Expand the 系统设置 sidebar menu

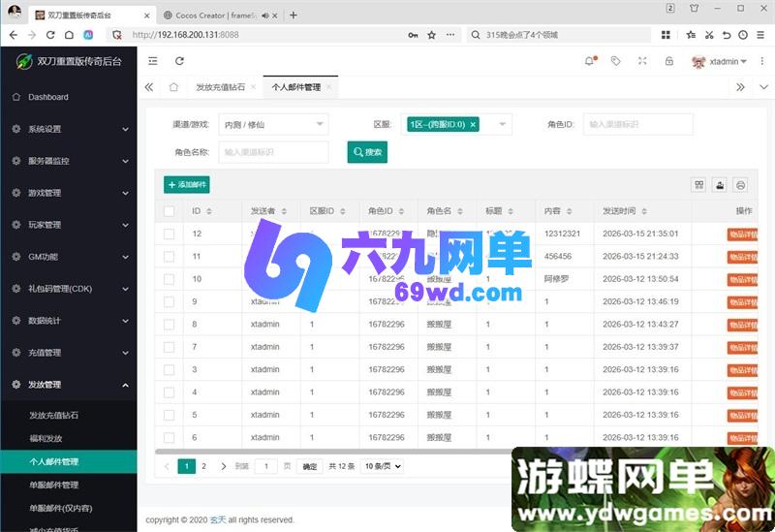point(69,129)
